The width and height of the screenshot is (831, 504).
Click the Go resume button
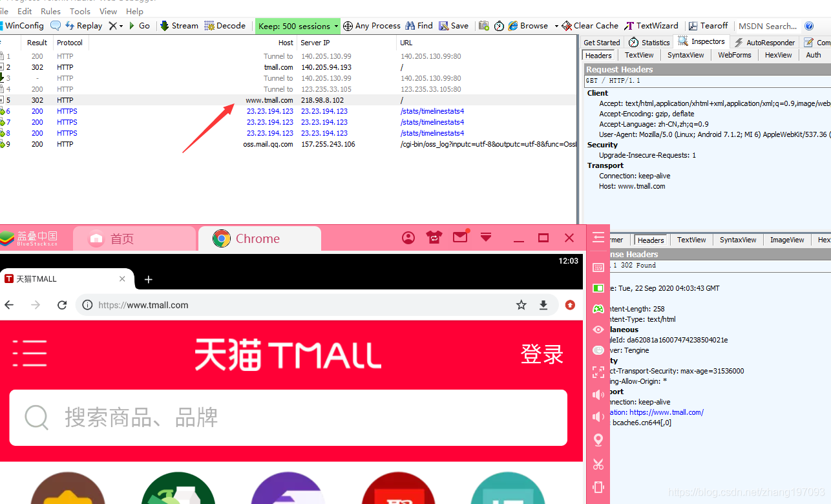139,26
